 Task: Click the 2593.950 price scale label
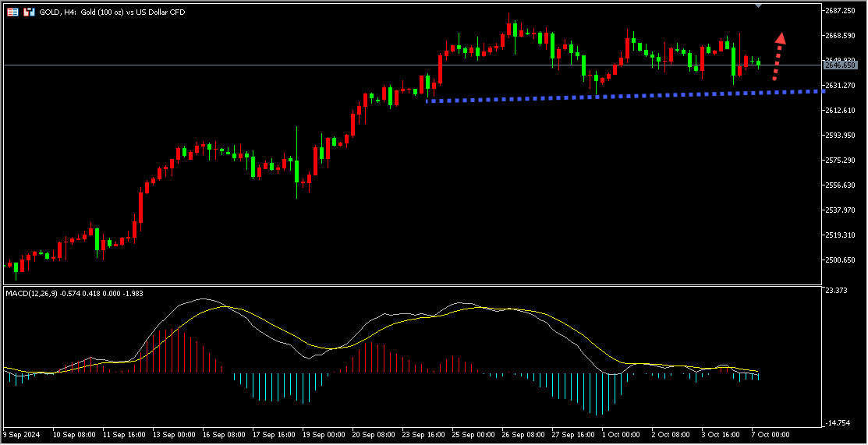pyautogui.click(x=841, y=135)
